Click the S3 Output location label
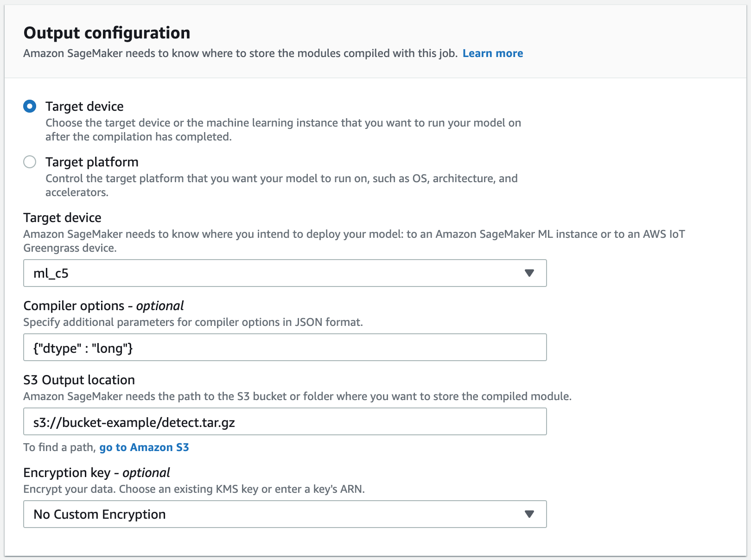 click(79, 380)
